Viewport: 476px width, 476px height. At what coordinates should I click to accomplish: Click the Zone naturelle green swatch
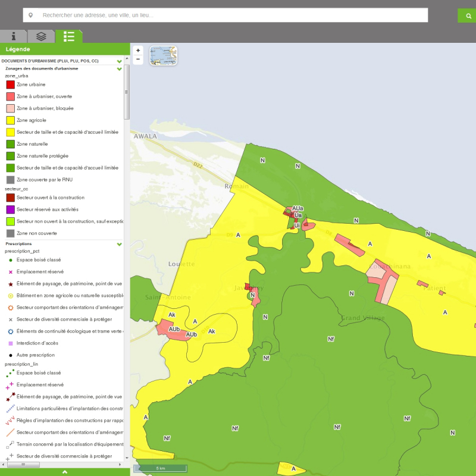pos(11,144)
